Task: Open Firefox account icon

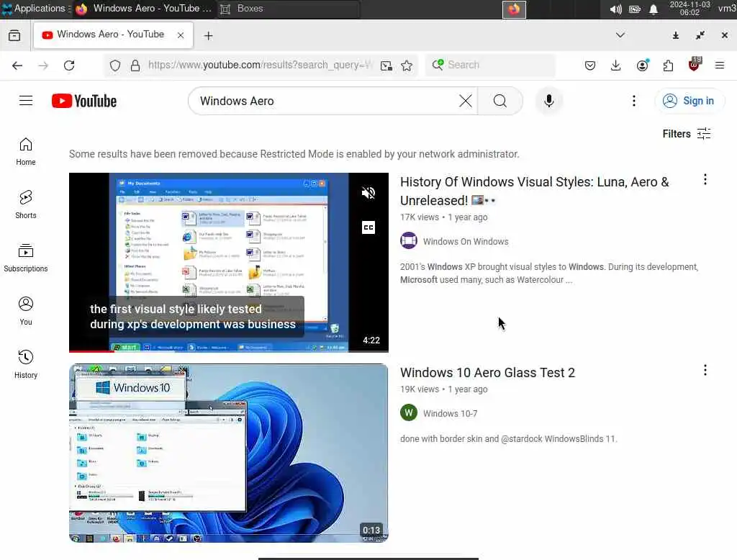Action: [x=643, y=66]
